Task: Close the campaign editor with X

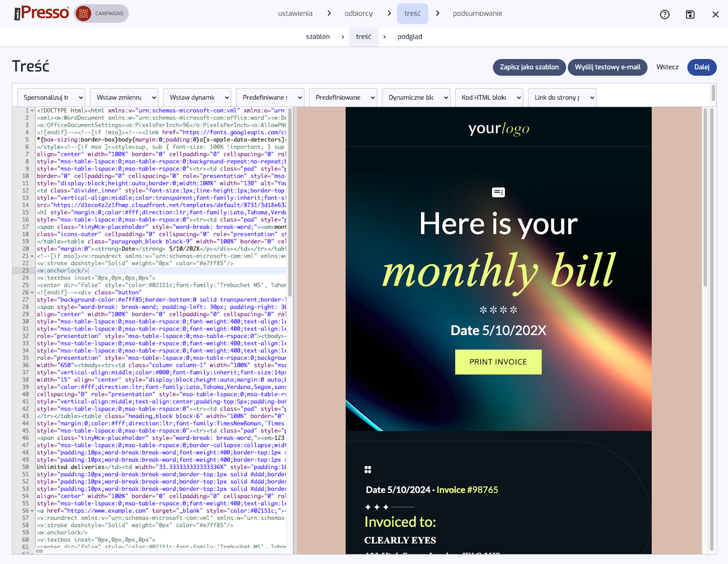Action: 716,15
